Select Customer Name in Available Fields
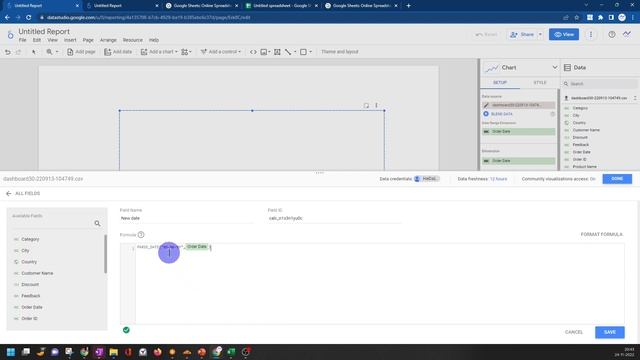Viewport: 640px width, 360px height. coord(37,273)
